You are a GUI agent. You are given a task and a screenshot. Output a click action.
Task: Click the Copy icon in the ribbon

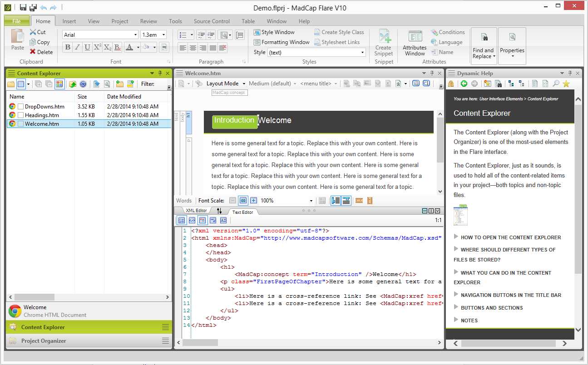click(33, 42)
